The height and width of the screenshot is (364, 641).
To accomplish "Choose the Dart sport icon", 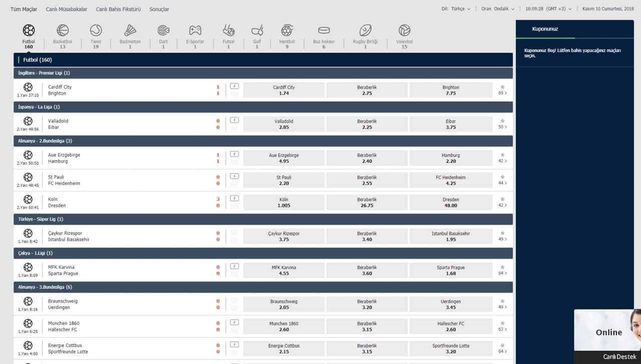I will (163, 31).
